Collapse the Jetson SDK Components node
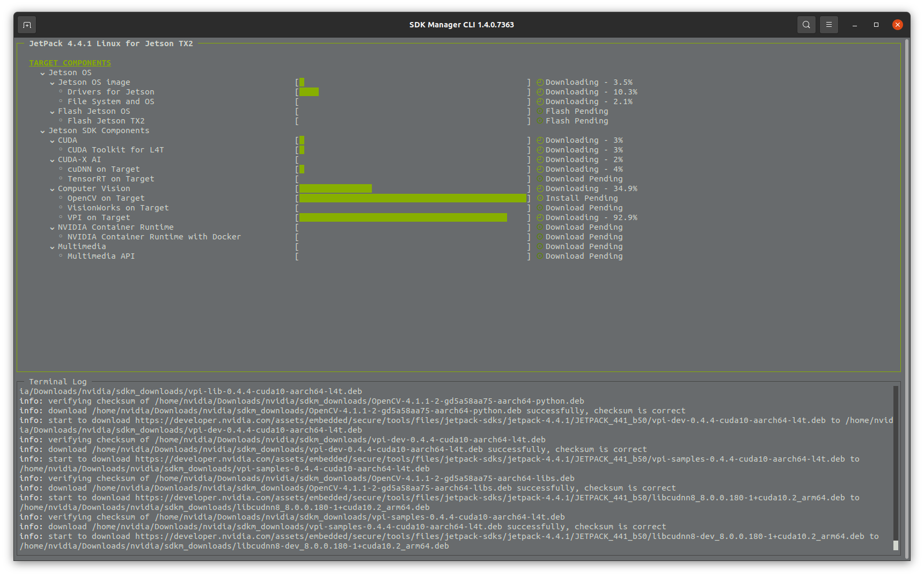Screen dimensions: 924x576 tap(42, 132)
